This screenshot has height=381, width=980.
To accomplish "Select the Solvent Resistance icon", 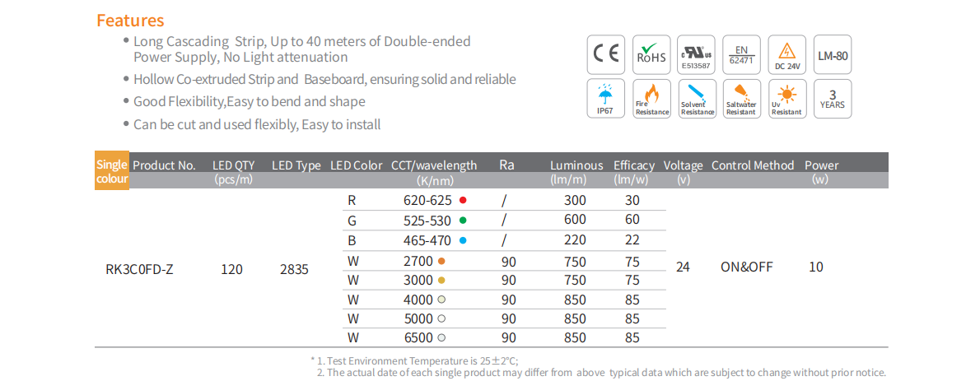I will 697,99.
